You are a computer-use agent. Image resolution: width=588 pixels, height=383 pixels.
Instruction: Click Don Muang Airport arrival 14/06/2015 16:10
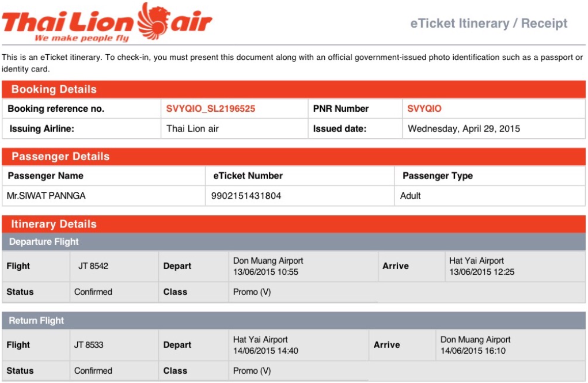coord(476,345)
